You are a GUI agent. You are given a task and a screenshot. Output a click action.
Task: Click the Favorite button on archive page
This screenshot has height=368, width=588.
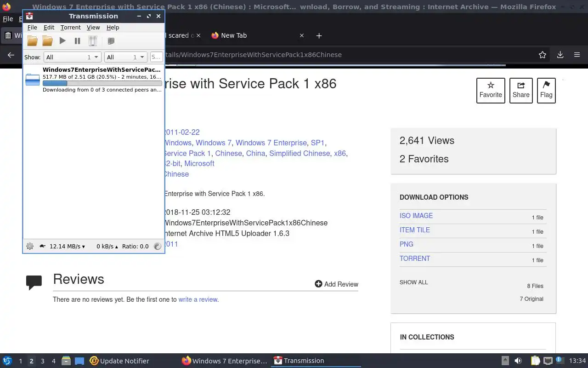click(x=491, y=90)
